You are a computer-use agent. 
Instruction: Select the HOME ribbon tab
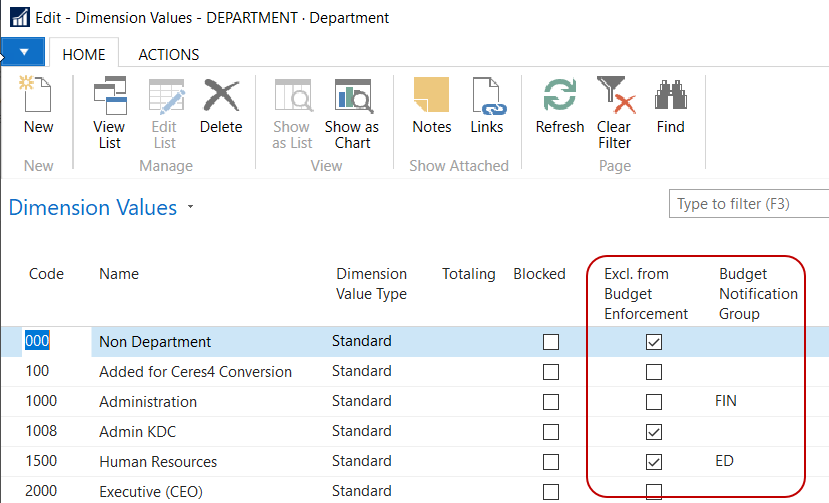84,55
